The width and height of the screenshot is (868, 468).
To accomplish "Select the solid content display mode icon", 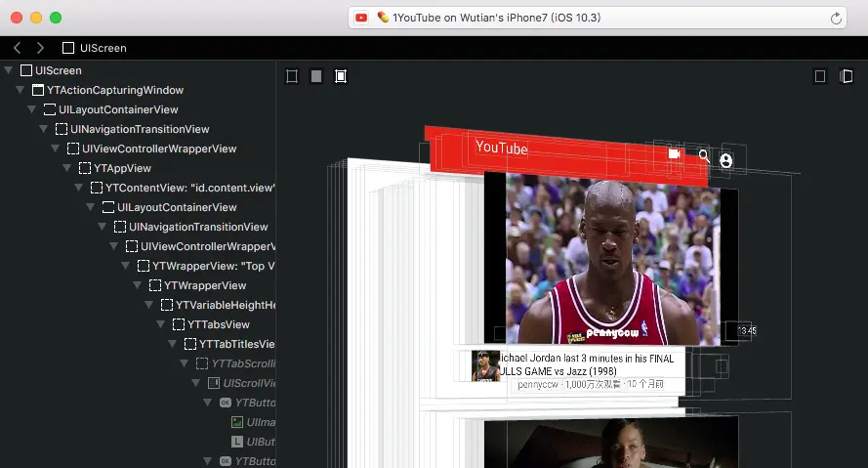I will pos(316,76).
